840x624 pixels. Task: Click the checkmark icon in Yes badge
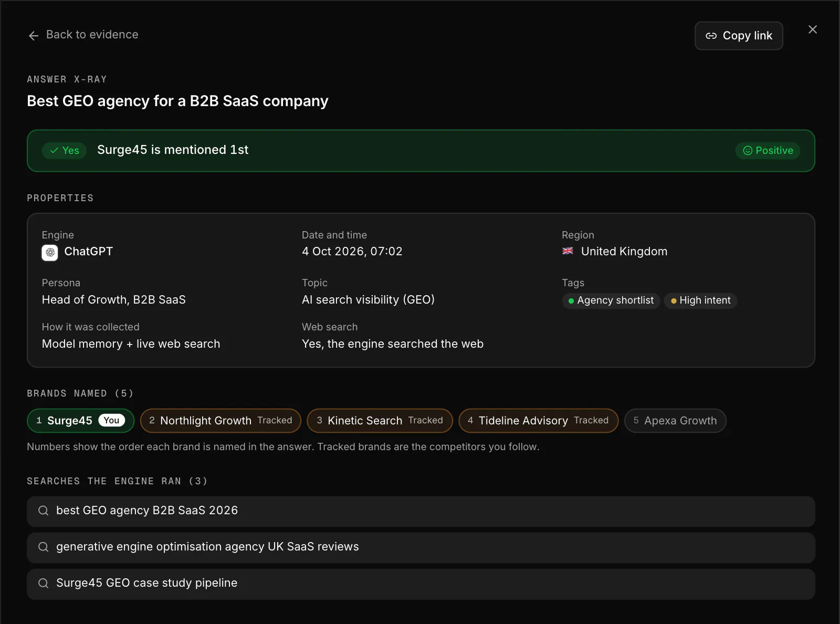coord(54,151)
